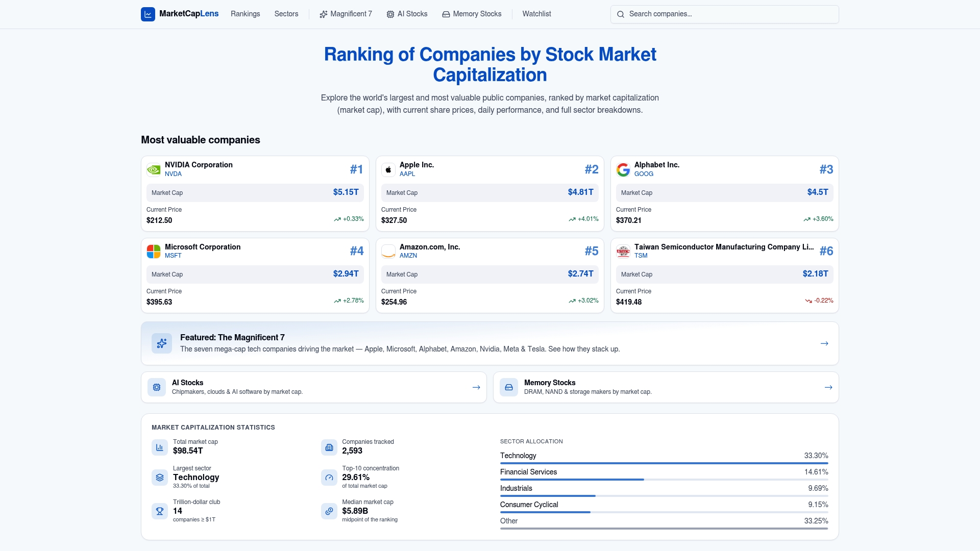980x551 pixels.
Task: Click the MSFT ticker symbol
Action: pos(173,256)
